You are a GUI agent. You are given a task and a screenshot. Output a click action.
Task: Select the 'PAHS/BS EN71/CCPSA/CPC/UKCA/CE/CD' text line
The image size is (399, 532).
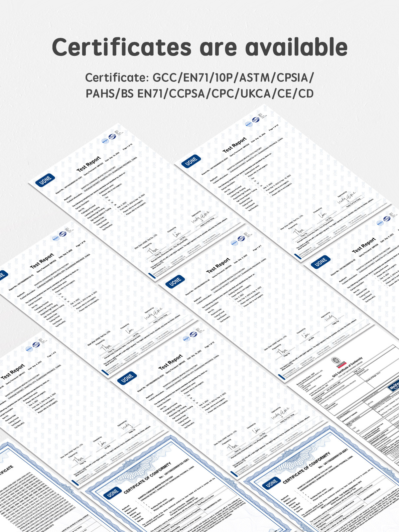[199, 94]
